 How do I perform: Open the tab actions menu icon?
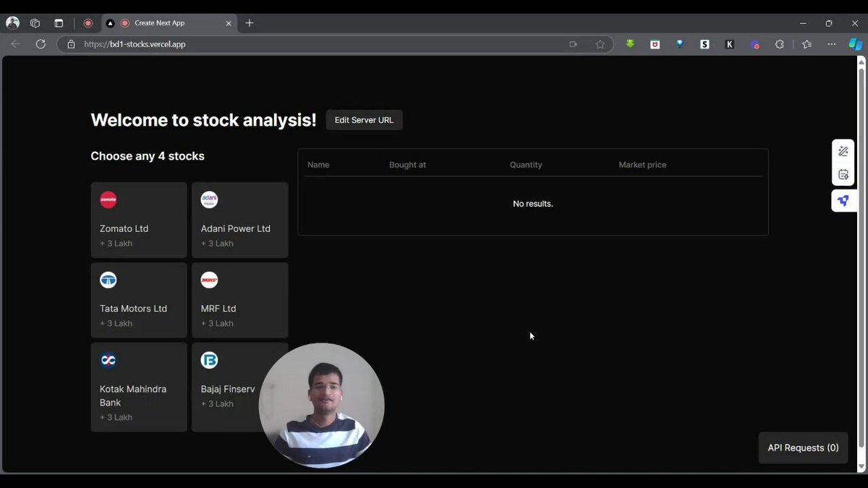point(59,23)
